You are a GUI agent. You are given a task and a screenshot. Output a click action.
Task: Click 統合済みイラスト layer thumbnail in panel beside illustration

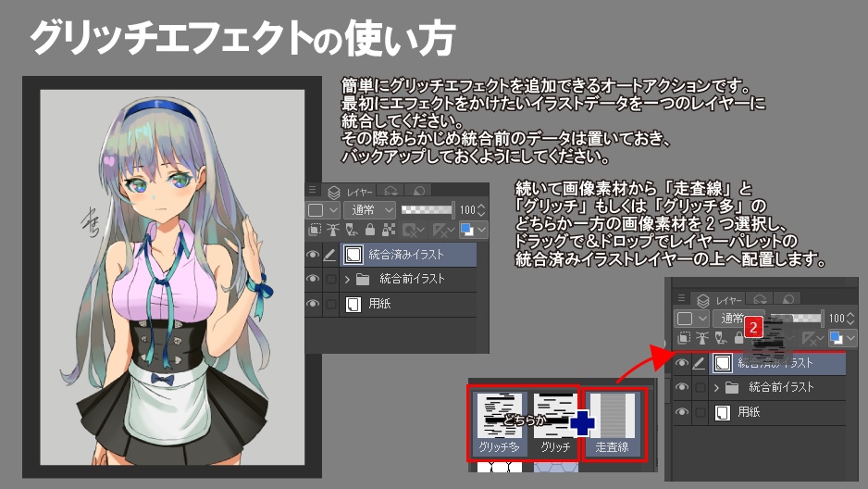coord(353,255)
